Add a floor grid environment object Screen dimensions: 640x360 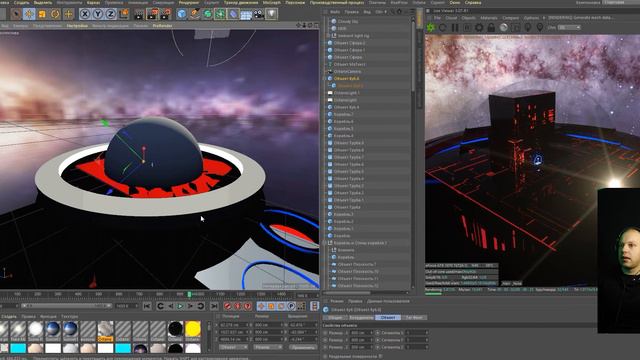[246, 14]
